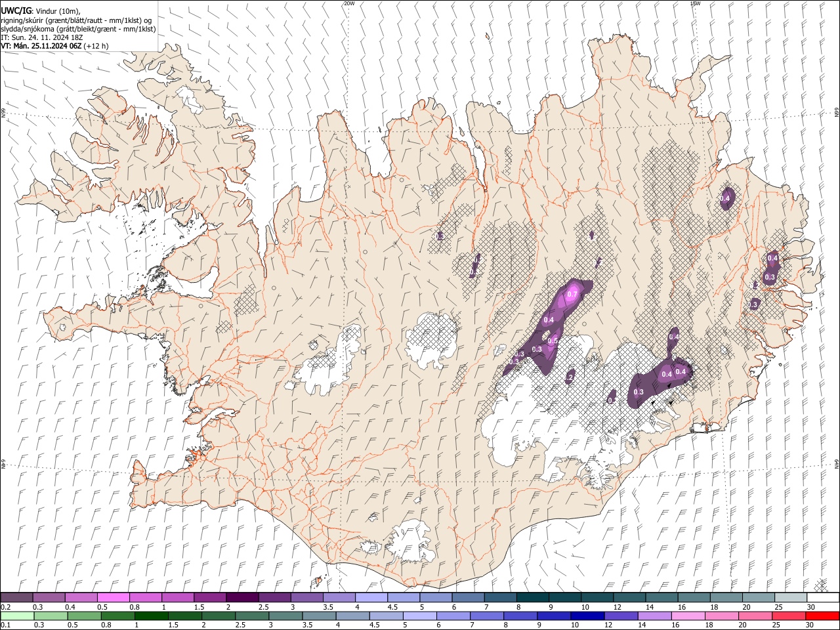
Task: Click the 0.2–0.3 dark mauve swatch, top legend row
Action: (16, 598)
